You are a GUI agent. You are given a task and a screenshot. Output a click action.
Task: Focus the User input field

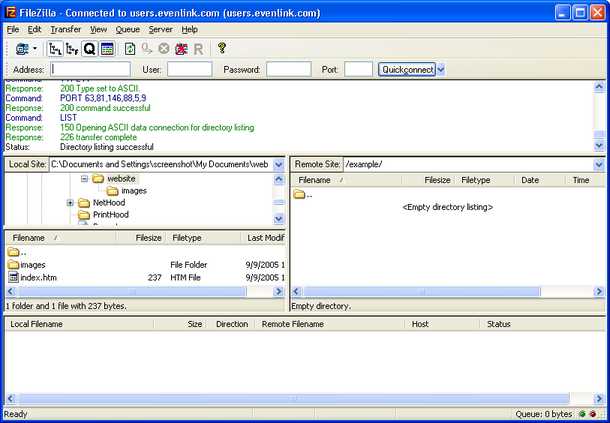click(189, 70)
